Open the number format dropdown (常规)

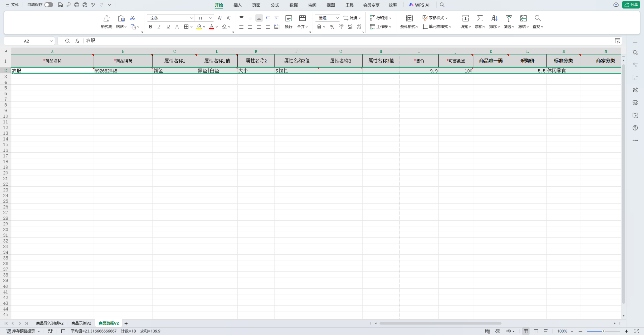(337, 18)
